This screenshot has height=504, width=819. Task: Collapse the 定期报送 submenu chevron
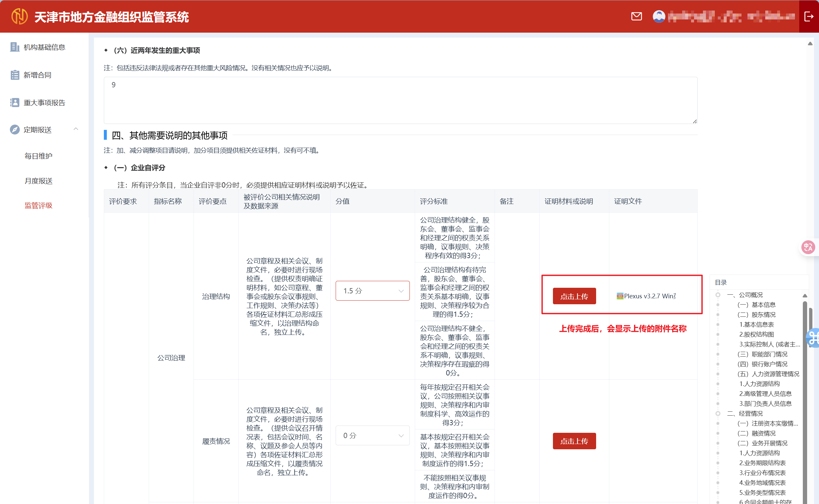point(76,129)
